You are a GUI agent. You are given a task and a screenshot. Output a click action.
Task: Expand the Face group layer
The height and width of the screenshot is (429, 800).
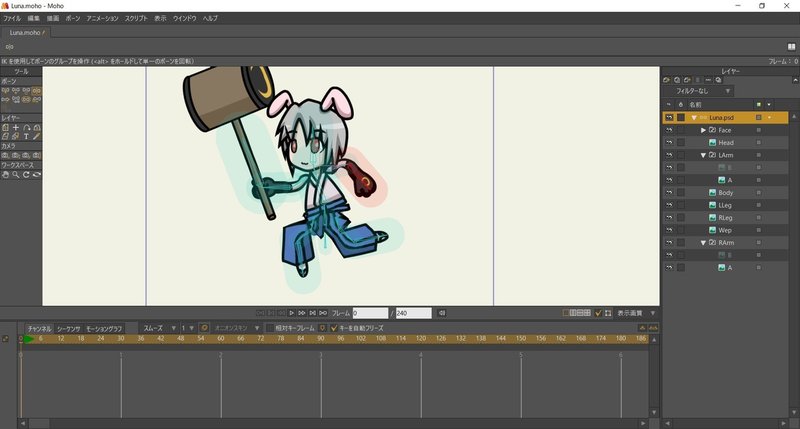pyautogui.click(x=704, y=130)
